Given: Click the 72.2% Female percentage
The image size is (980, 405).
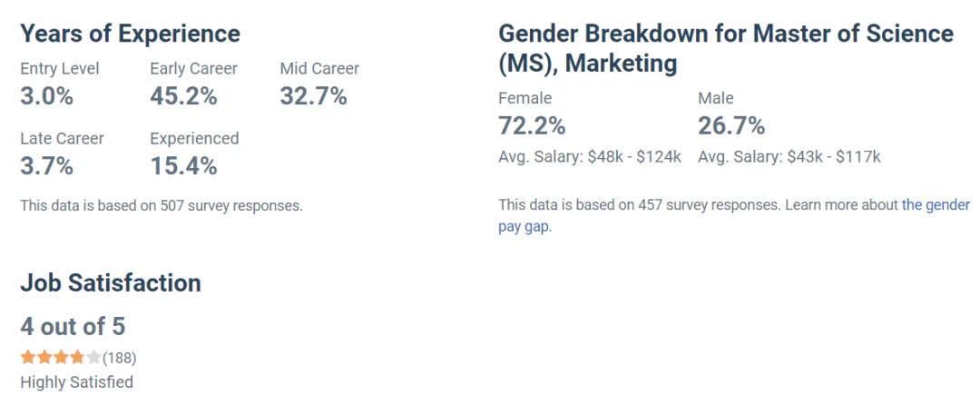Looking at the screenshot, I should [532, 125].
